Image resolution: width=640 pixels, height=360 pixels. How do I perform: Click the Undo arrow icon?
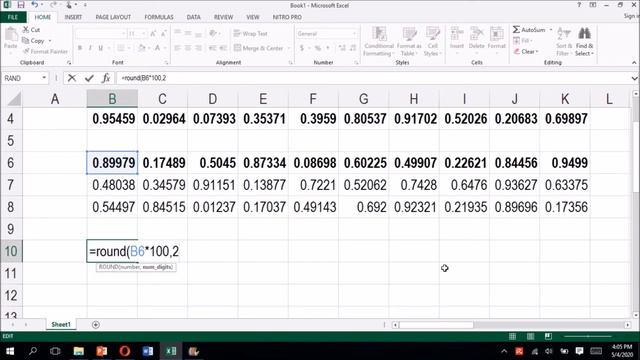35,5
